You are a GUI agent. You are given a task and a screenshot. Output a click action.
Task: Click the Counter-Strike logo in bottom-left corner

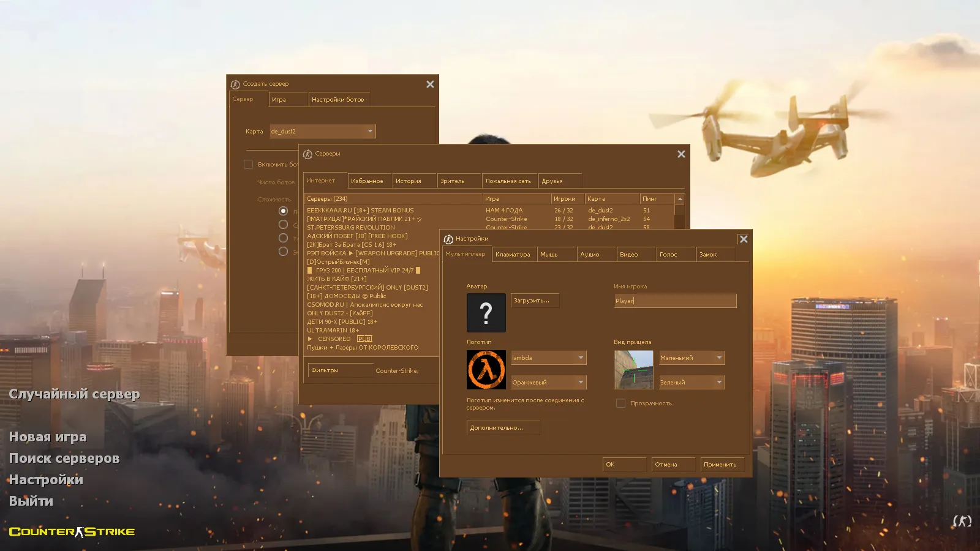coord(72,531)
